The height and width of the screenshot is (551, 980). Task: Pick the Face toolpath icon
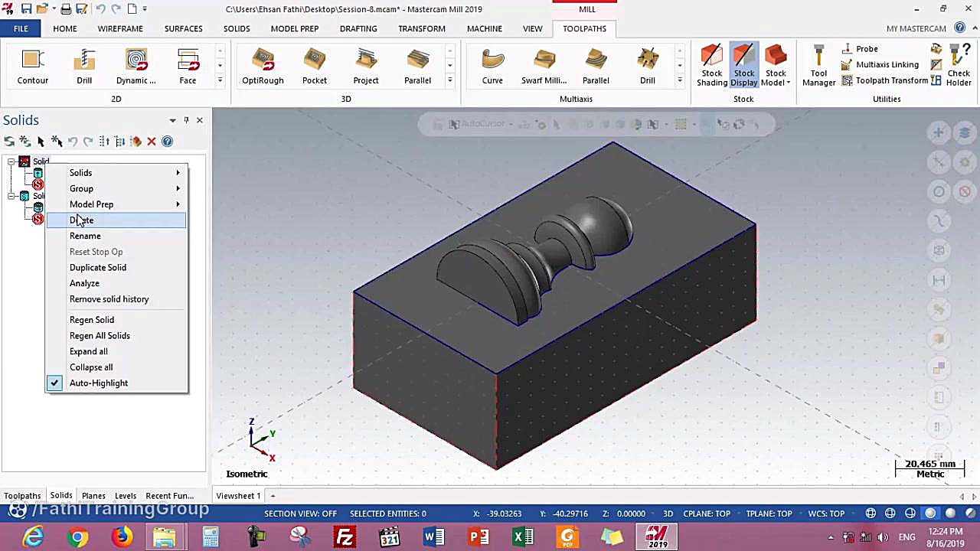(188, 67)
